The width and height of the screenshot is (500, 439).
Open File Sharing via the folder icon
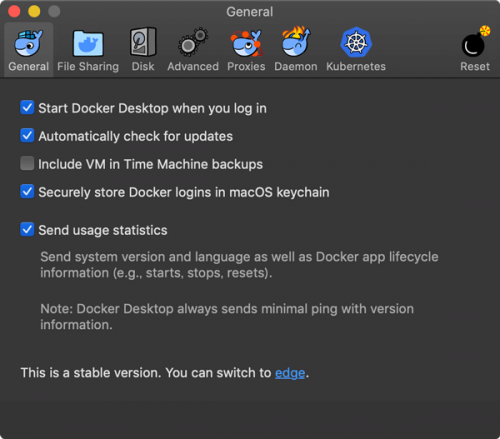tap(88, 43)
